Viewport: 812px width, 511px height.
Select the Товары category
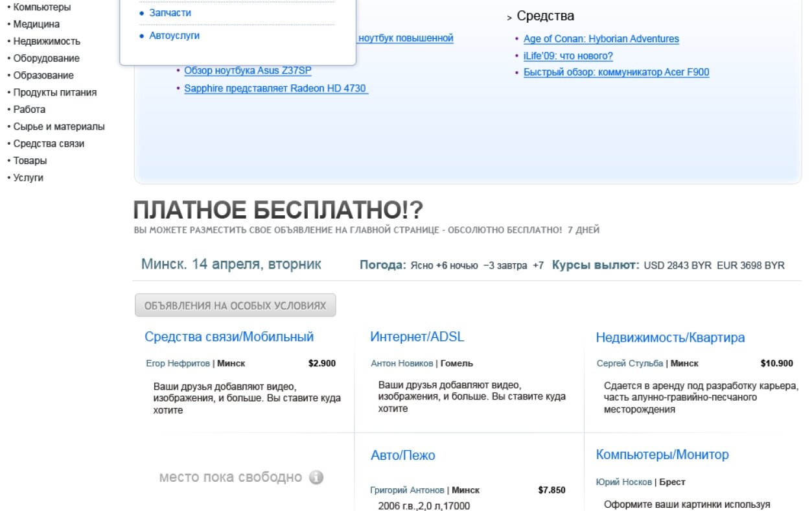click(x=30, y=160)
